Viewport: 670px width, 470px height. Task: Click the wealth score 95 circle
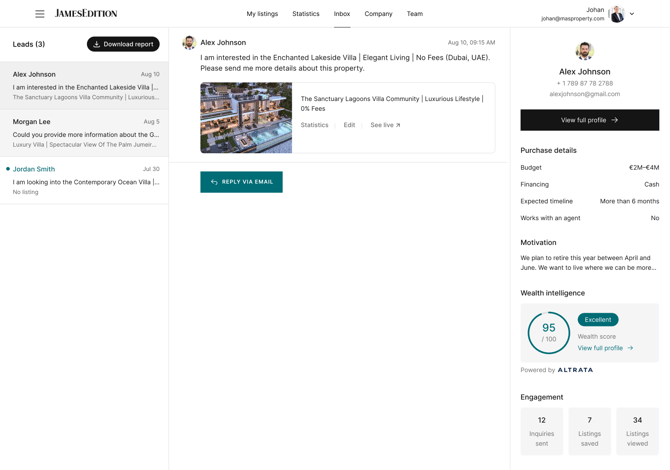coord(548,332)
